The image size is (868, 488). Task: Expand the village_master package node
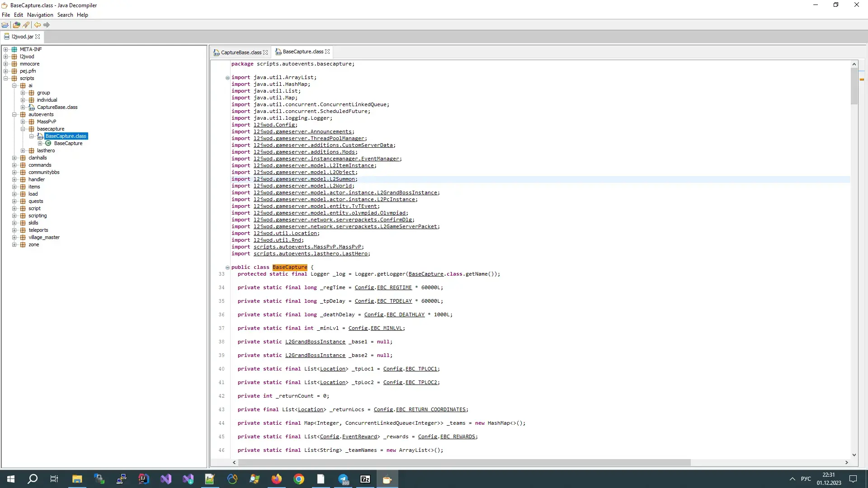(14, 237)
